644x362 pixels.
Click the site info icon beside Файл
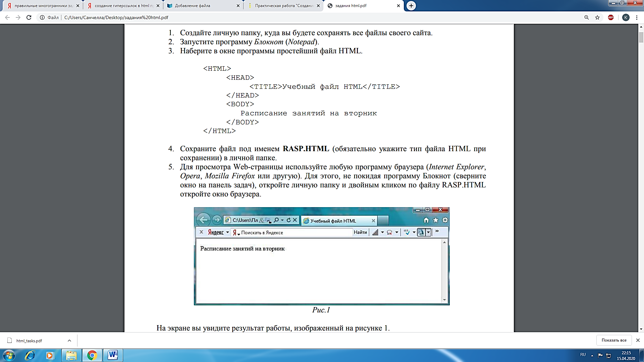pos(42,17)
